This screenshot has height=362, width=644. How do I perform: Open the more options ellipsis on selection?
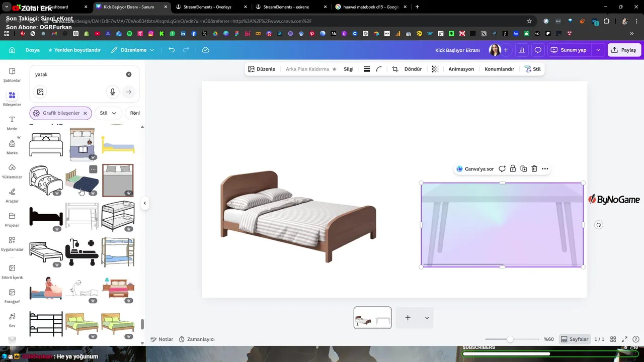[x=545, y=169]
